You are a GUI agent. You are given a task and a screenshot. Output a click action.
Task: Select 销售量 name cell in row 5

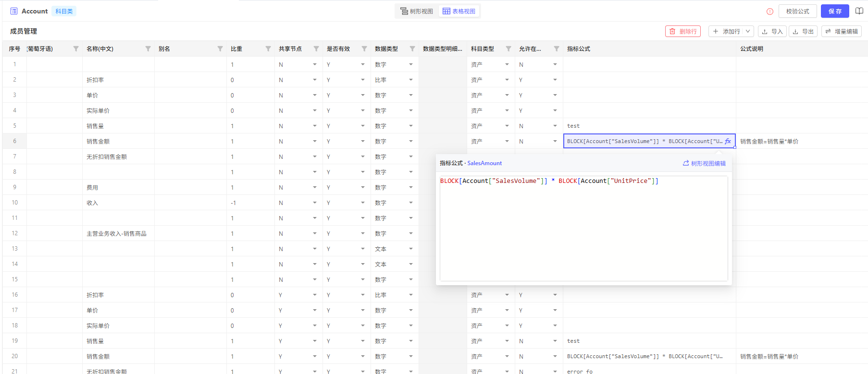(x=118, y=126)
